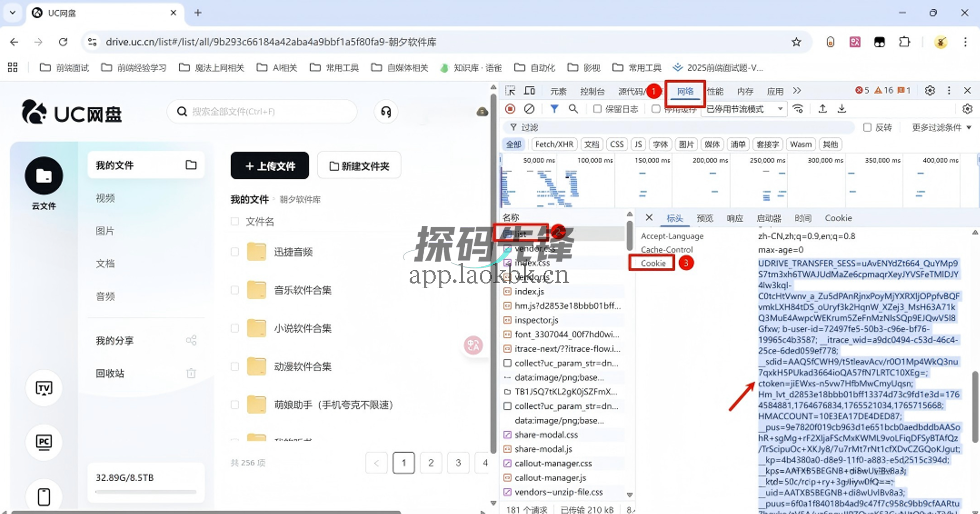Switch to the Cookie tab in request details
The width and height of the screenshot is (980, 514).
pos(838,218)
